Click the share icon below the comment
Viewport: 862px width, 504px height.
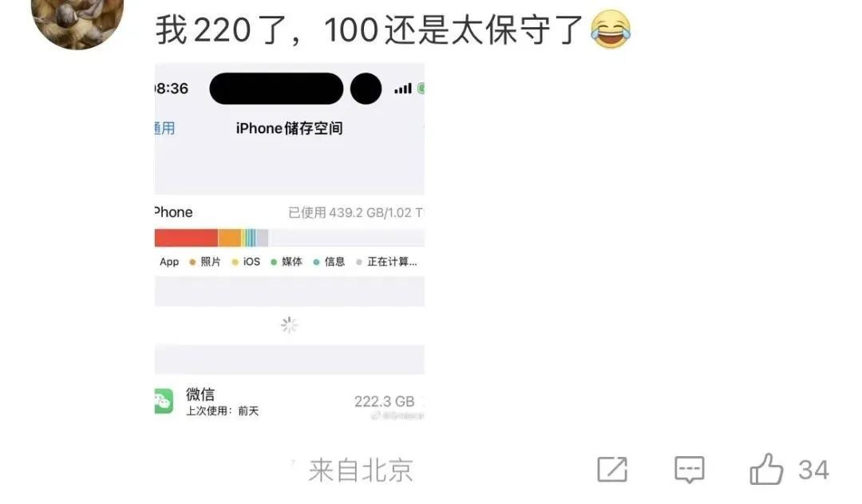click(x=612, y=470)
